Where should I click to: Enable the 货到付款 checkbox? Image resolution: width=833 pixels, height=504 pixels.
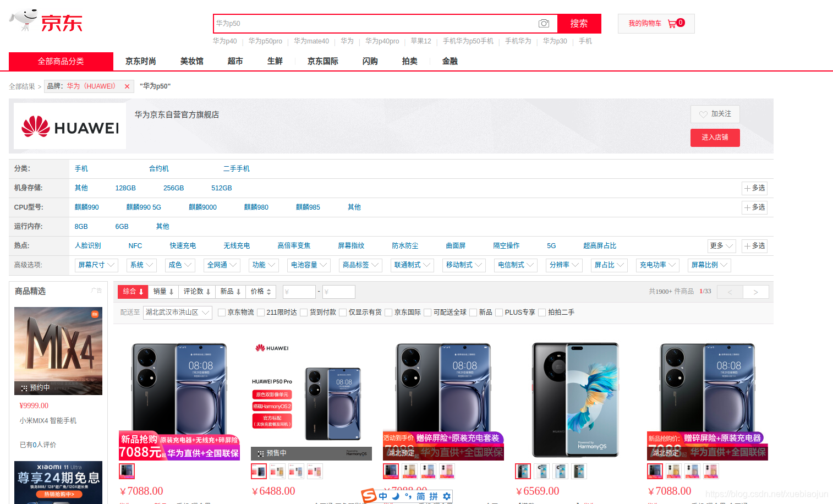(304, 313)
